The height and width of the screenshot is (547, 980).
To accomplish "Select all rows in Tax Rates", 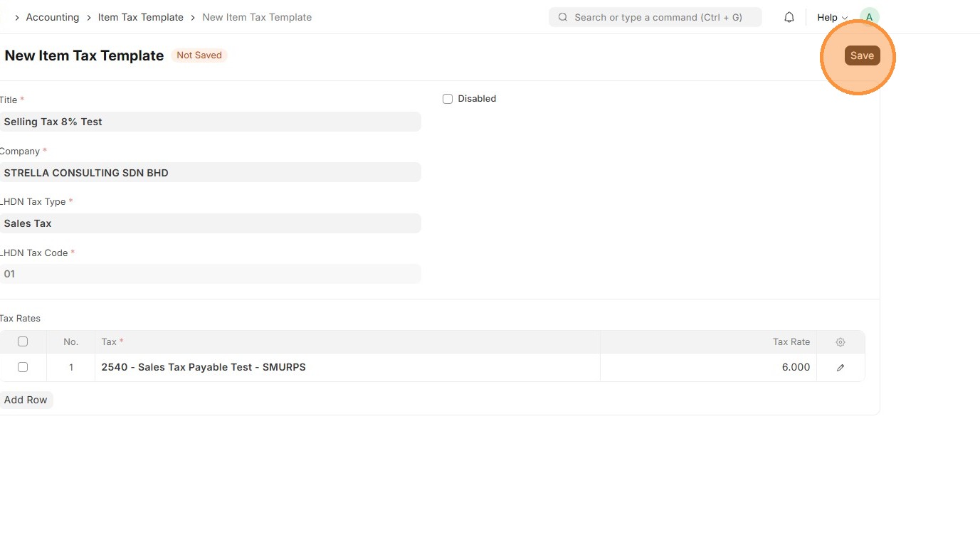I will [x=23, y=342].
